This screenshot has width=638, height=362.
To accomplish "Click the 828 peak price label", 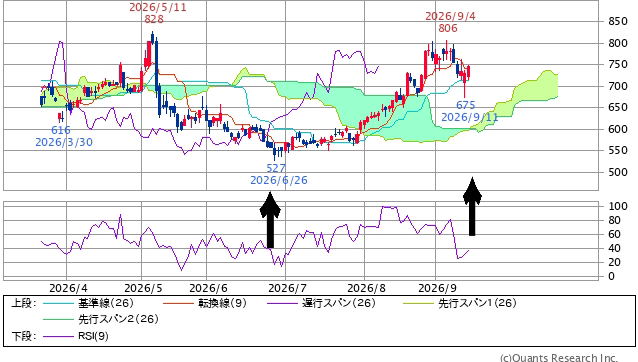I will point(154,19).
